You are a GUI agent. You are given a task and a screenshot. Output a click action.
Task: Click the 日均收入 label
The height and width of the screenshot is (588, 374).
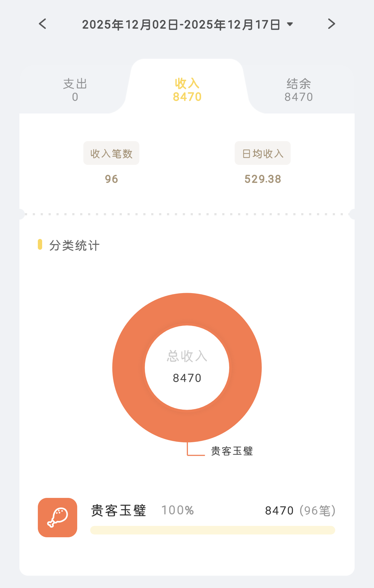point(263,153)
